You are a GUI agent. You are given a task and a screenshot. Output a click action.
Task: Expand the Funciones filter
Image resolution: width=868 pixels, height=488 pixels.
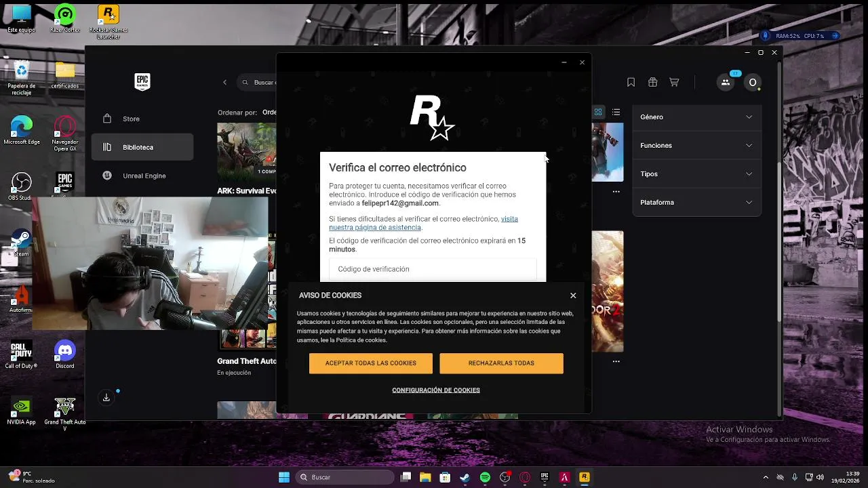click(x=696, y=146)
